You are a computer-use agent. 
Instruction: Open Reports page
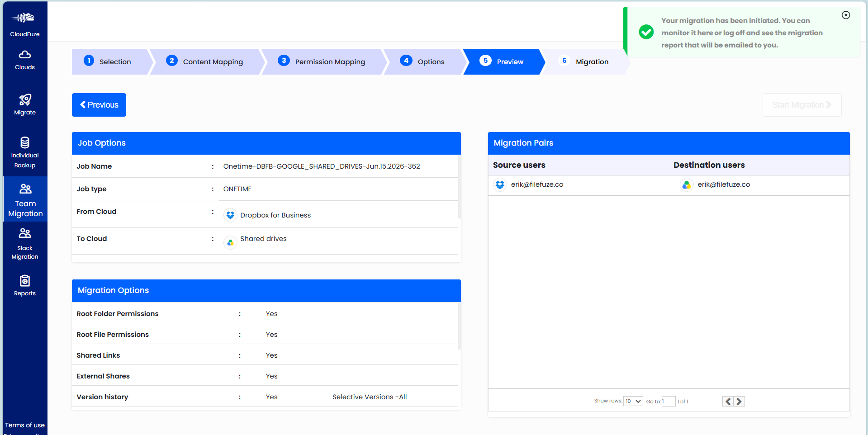point(24,285)
